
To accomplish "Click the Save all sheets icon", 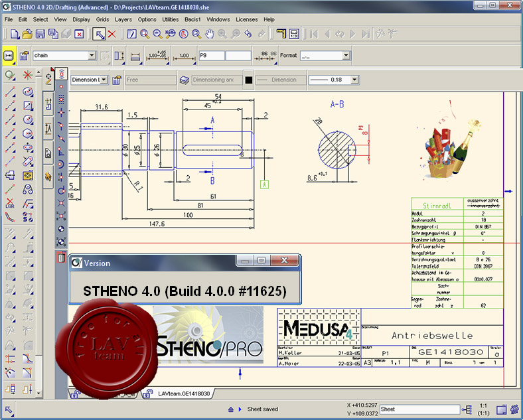I will pos(52,34).
